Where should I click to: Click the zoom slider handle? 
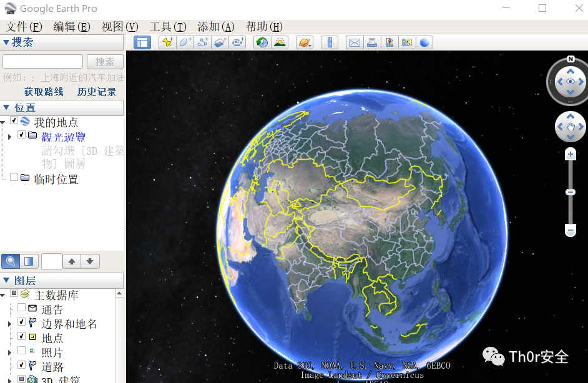571,192
